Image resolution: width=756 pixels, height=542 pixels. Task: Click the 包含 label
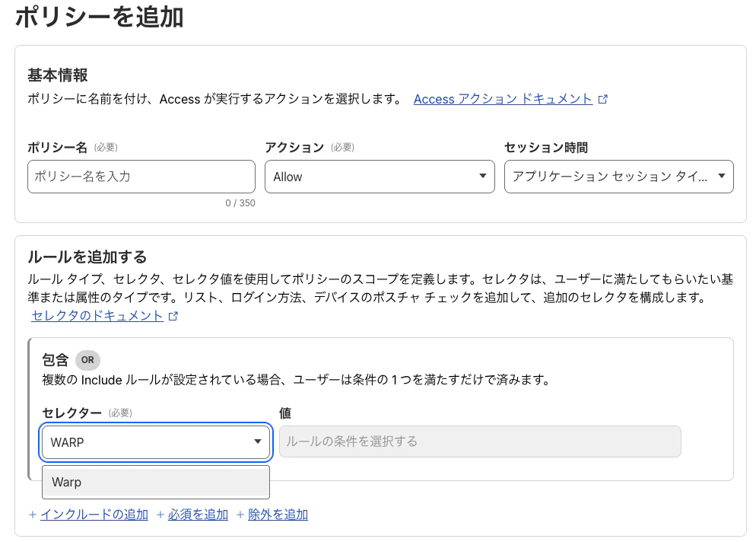tap(55, 360)
